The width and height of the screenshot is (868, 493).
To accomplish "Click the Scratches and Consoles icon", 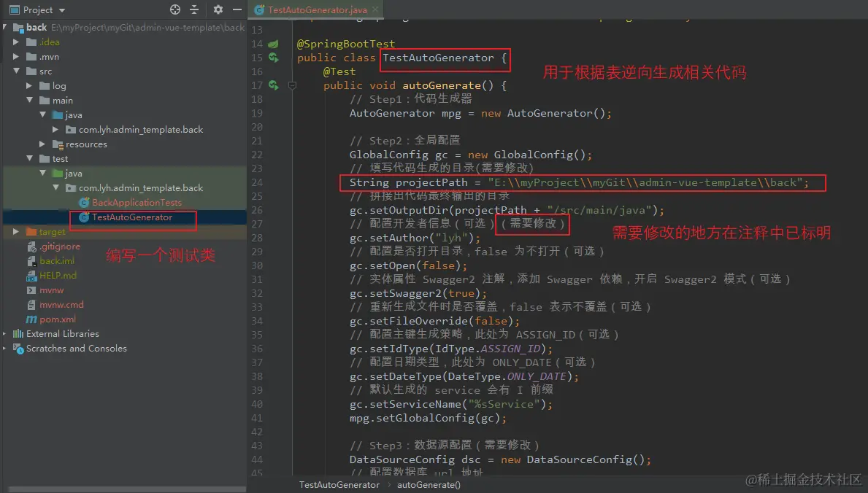I will (18, 349).
